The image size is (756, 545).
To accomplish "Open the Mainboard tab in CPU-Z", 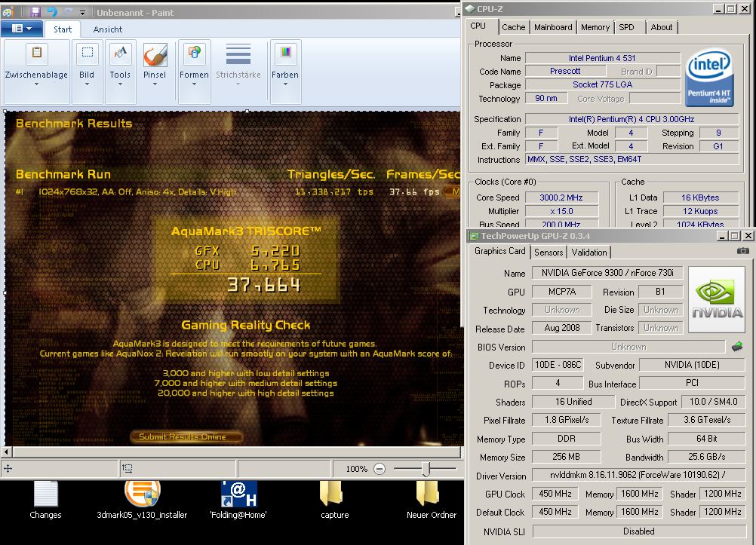I will click(x=553, y=27).
